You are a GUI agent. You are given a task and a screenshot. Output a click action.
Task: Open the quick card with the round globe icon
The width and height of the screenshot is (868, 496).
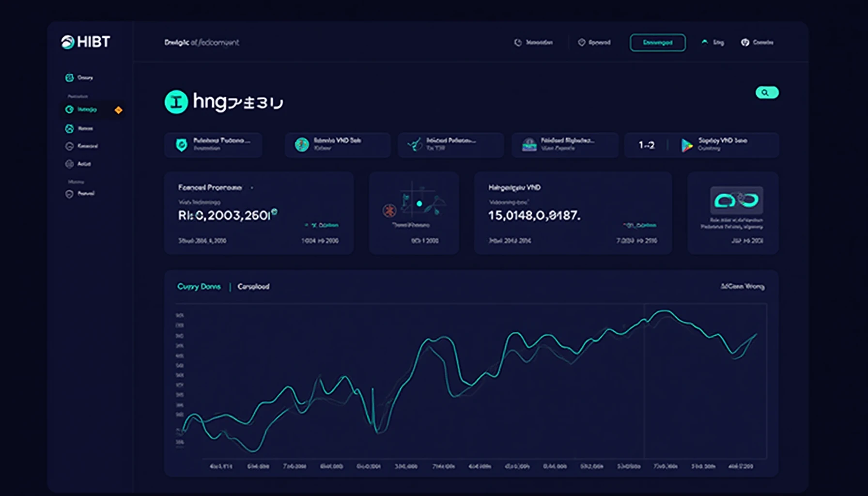tap(338, 144)
